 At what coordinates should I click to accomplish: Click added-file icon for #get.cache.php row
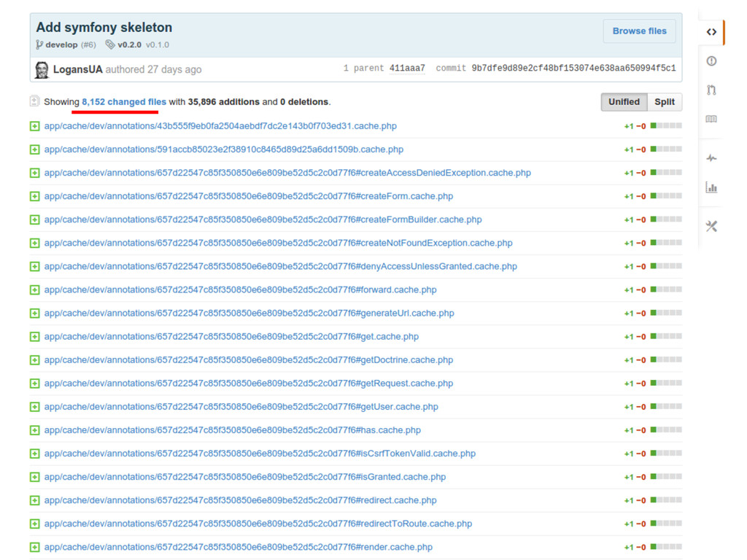[x=35, y=337]
